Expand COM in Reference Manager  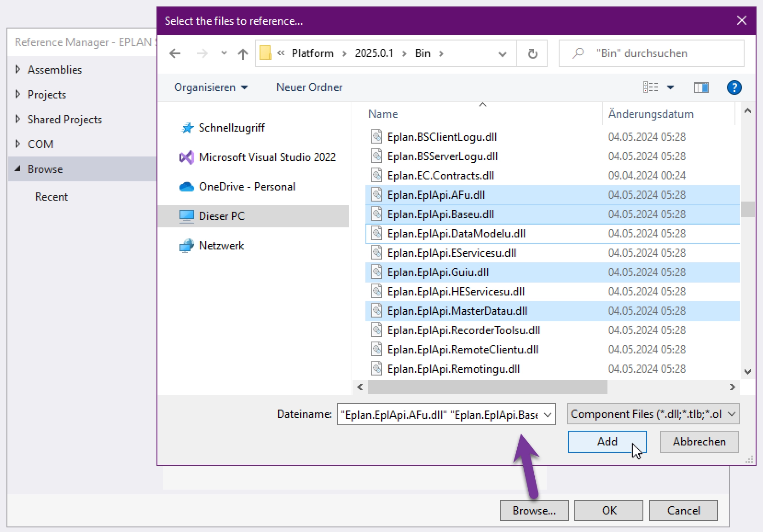[18, 144]
